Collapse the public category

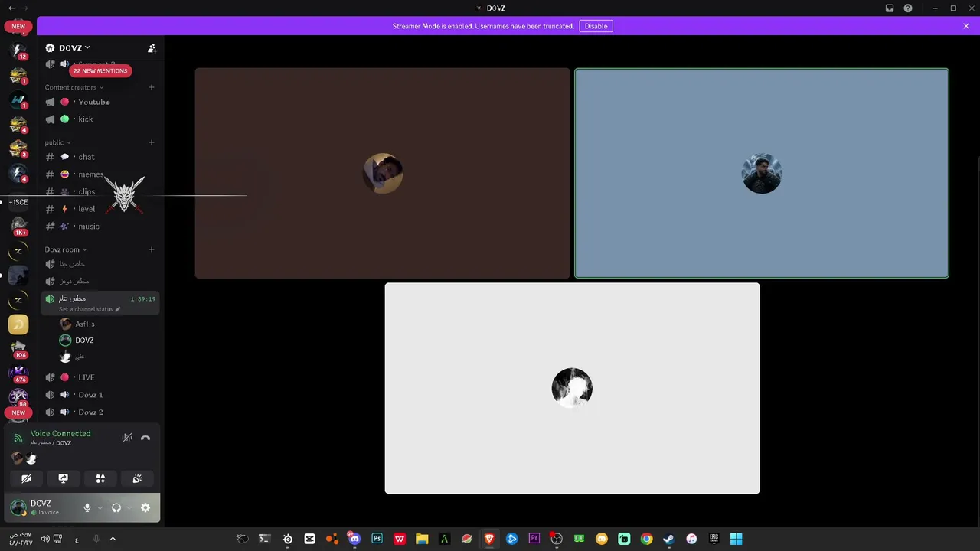point(57,142)
